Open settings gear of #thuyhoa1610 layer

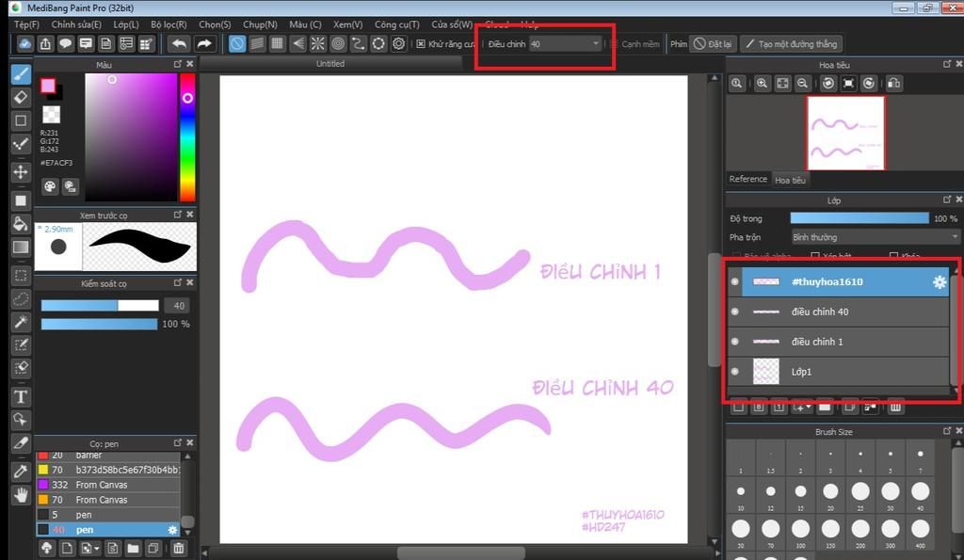point(939,281)
